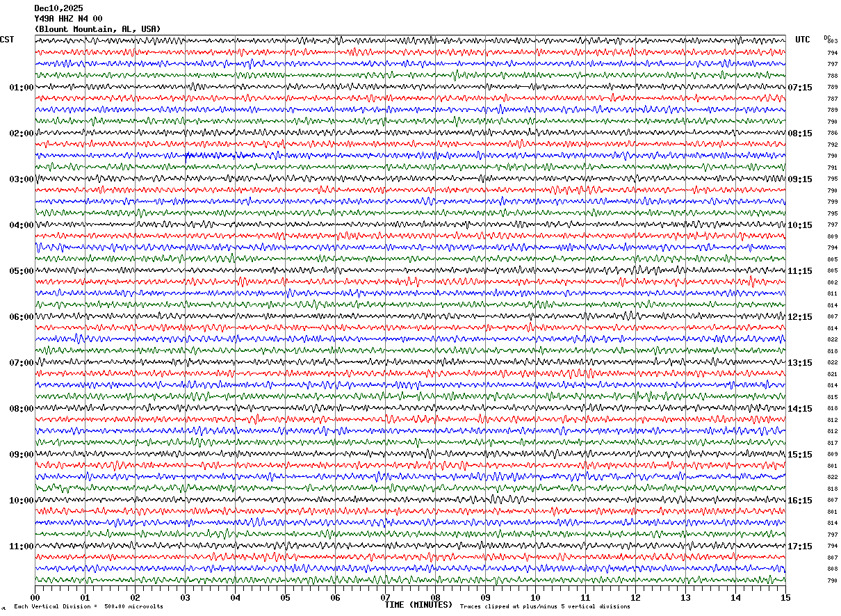
Task: Click the 12:15 UTC time label
Action: click(800, 317)
